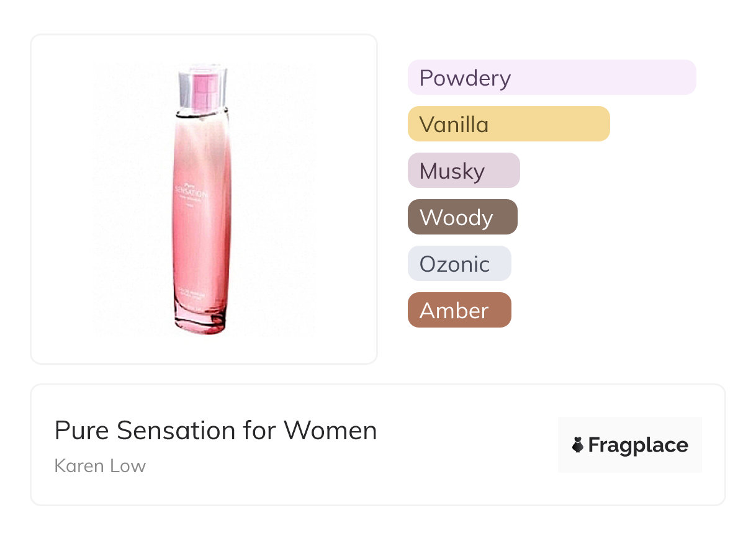Open the Karen Low brand link
The width and height of the screenshot is (756, 536).
click(x=100, y=466)
